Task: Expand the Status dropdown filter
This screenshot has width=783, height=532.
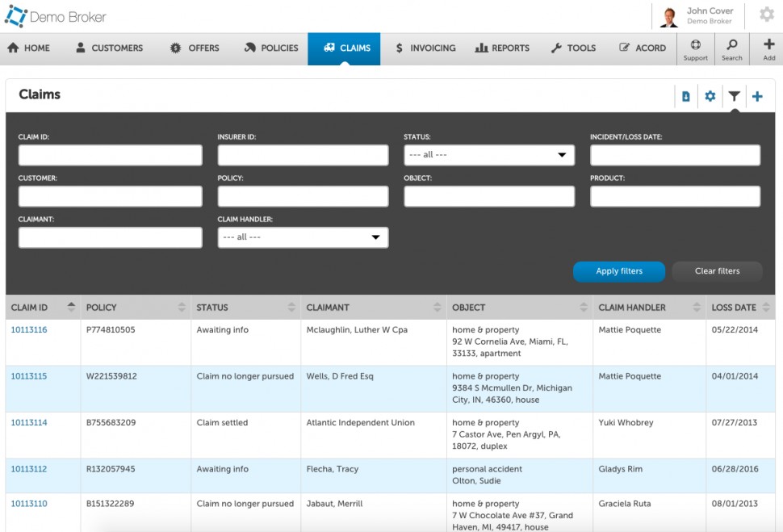Action: coord(489,155)
